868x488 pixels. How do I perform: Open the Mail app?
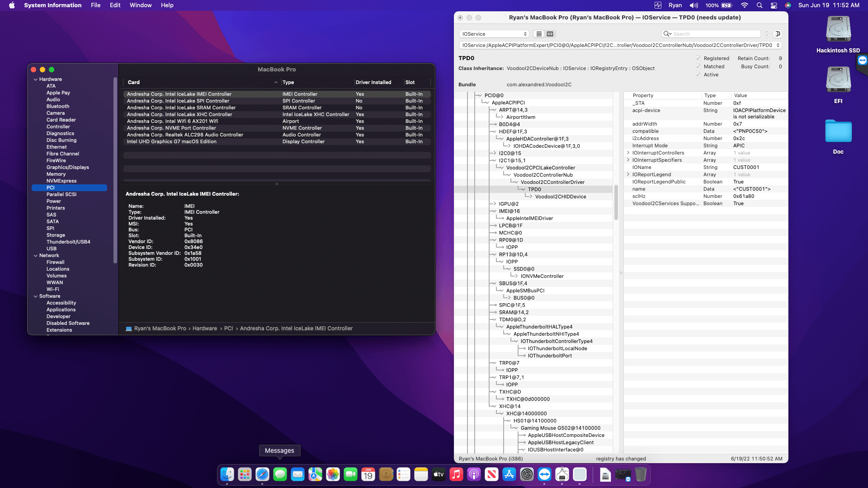point(297,474)
